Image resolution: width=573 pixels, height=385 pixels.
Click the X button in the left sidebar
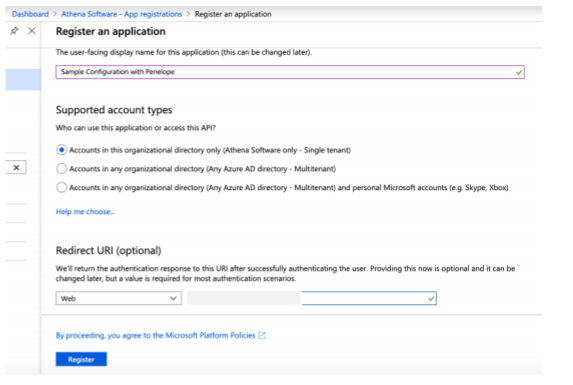pyautogui.click(x=16, y=168)
